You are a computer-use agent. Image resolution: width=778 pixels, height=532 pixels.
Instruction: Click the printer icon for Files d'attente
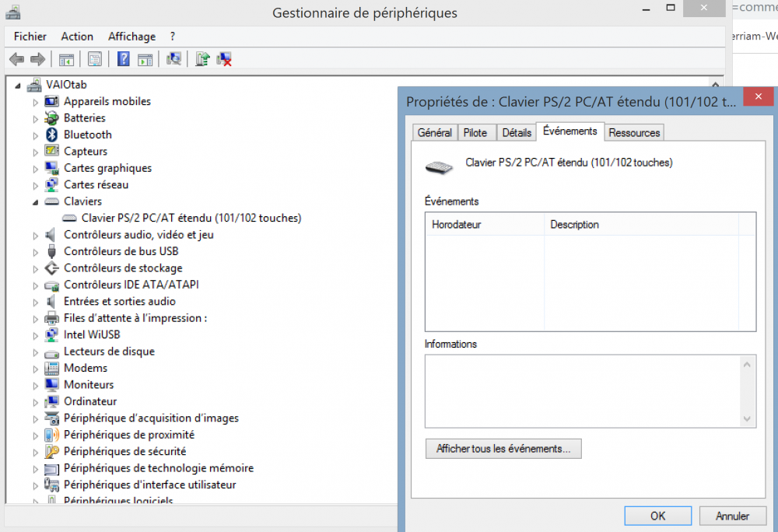pos(51,318)
